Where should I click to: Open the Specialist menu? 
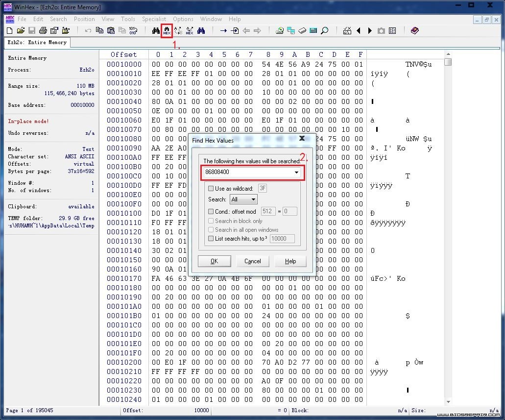[x=154, y=19]
